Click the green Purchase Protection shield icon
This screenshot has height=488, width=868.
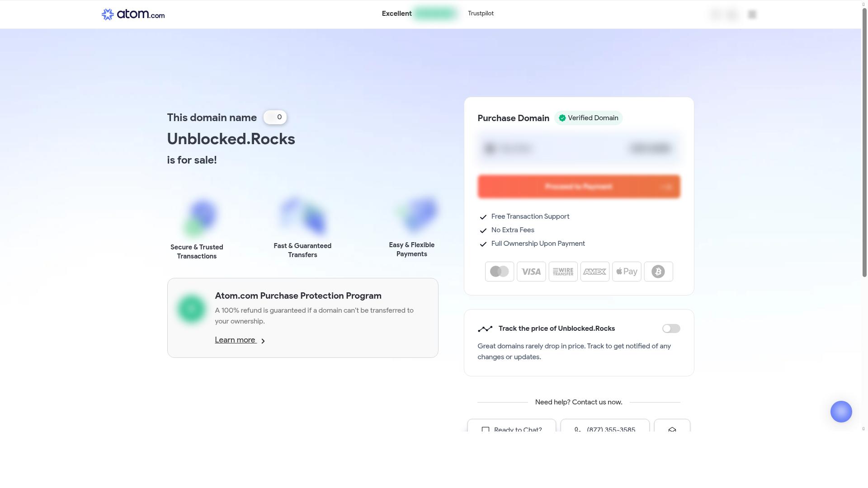point(191,309)
